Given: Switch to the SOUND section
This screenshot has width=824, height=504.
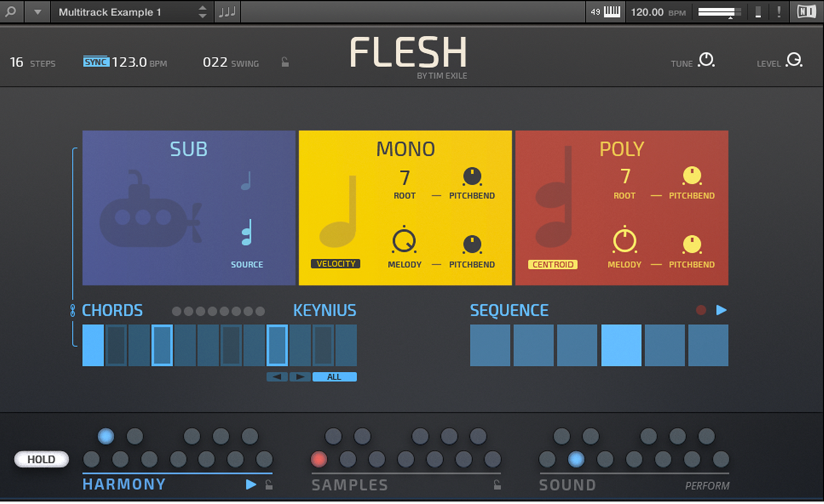Looking at the screenshot, I should pyautogui.click(x=567, y=485).
